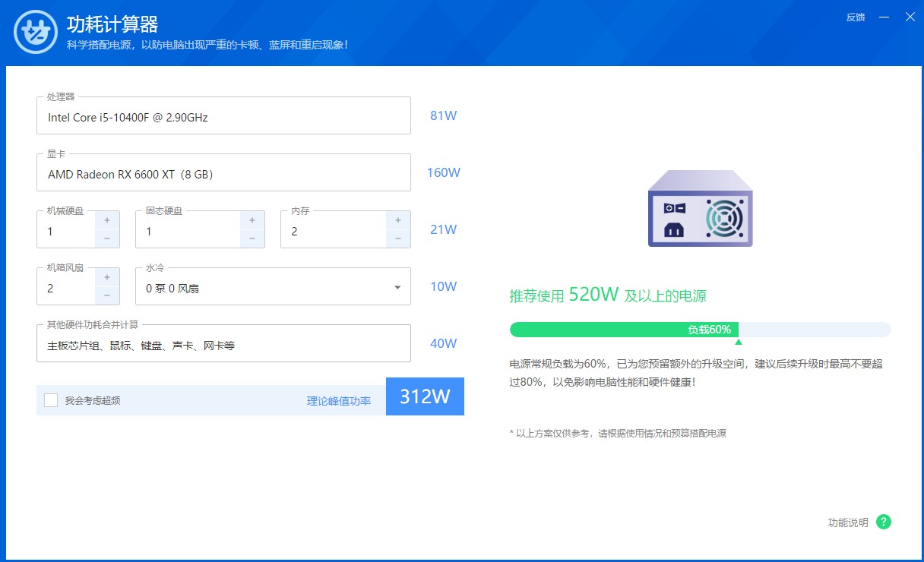
Task: Click the green 负载60% load bar
Action: click(x=623, y=330)
